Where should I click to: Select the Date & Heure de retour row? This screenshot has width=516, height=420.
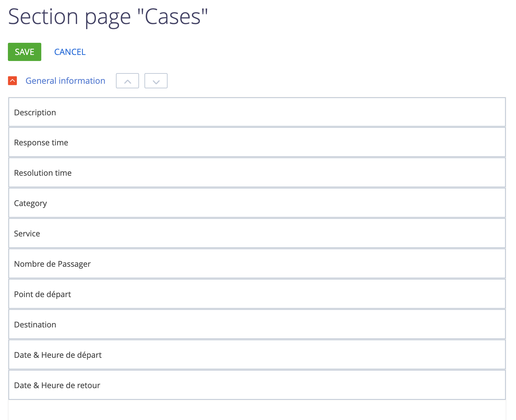(x=257, y=385)
